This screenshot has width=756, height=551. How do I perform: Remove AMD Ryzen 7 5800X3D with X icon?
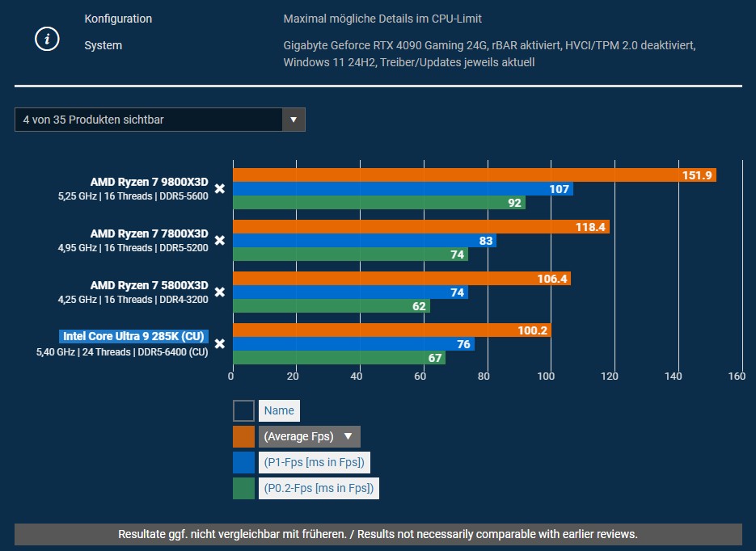220,292
